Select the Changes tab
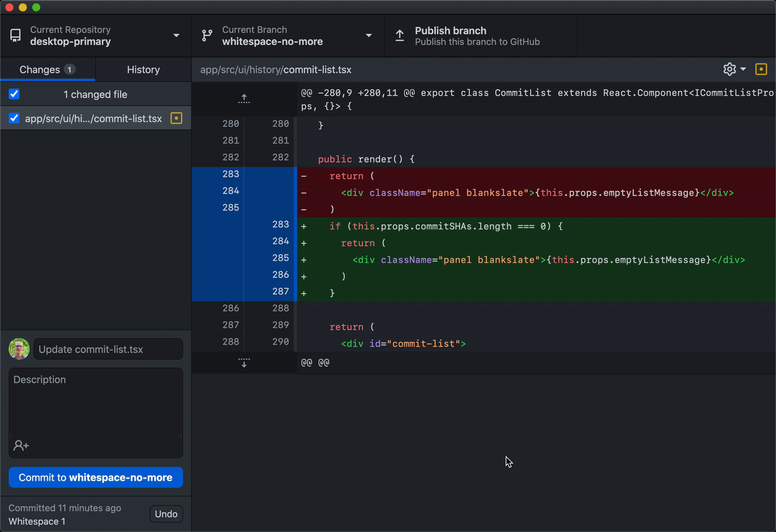Image resolution: width=776 pixels, height=532 pixels. click(47, 70)
